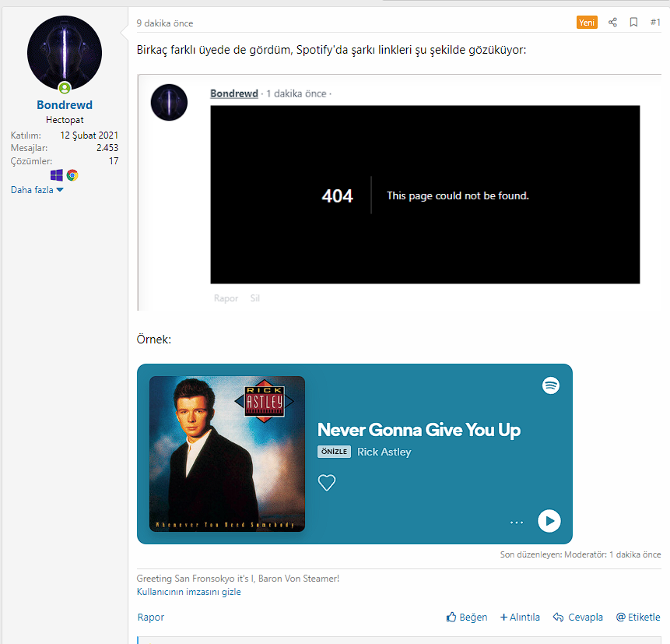Reply with the Cevapla button
Viewport: 670px width, 644px height.
click(x=578, y=617)
